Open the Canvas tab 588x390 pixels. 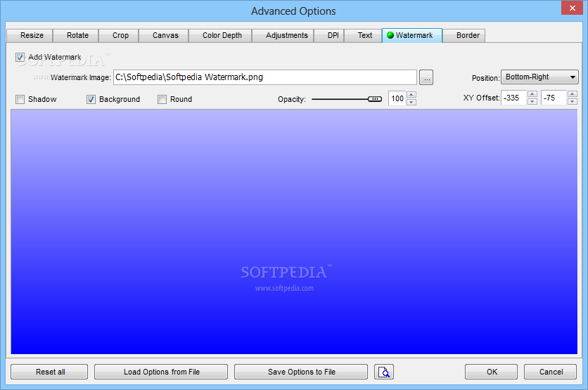point(164,36)
